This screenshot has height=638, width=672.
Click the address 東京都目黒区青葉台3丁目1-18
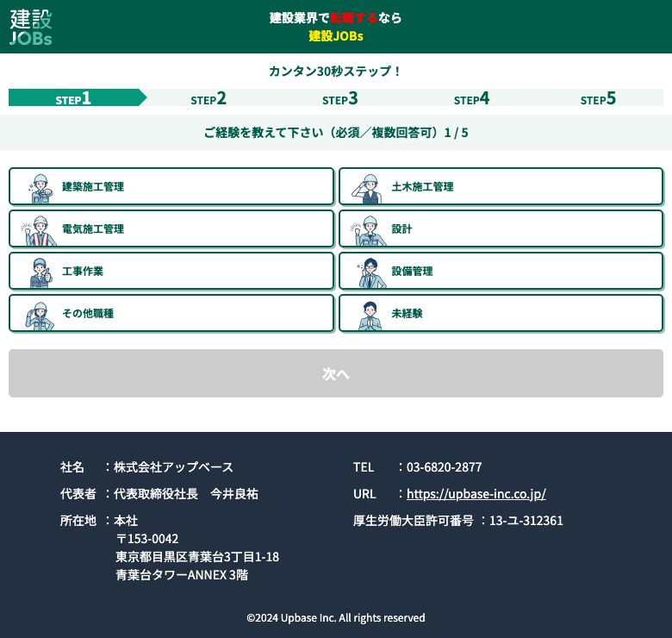point(197,557)
